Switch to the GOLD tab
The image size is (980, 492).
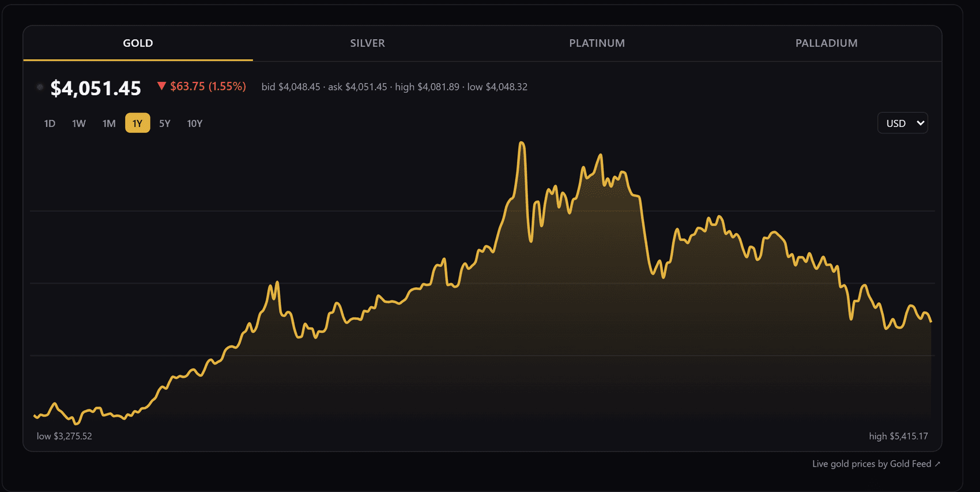[138, 43]
